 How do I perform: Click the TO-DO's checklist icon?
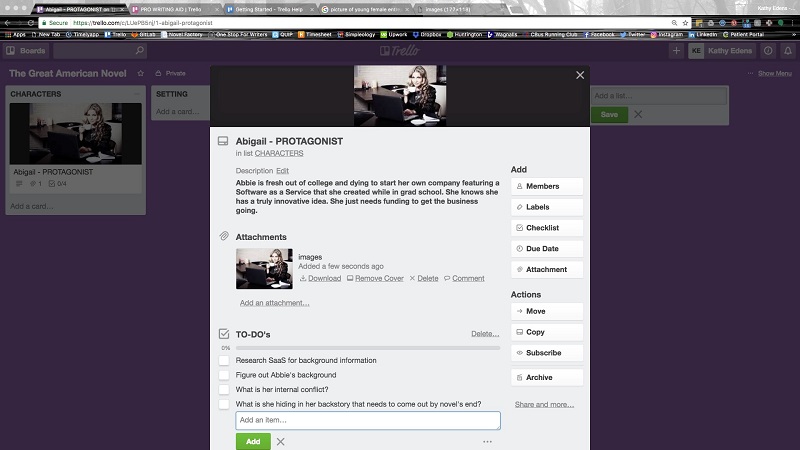(223, 334)
